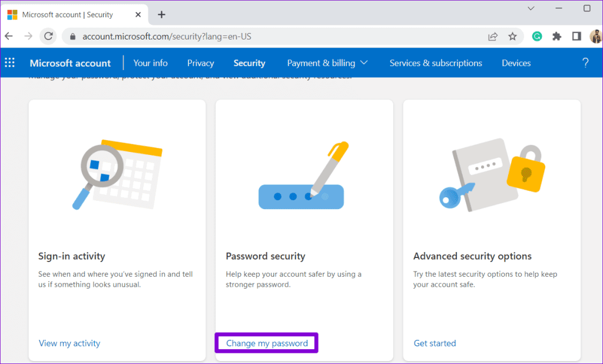Click the Microsoft account home title
This screenshot has height=364, width=603.
point(70,63)
